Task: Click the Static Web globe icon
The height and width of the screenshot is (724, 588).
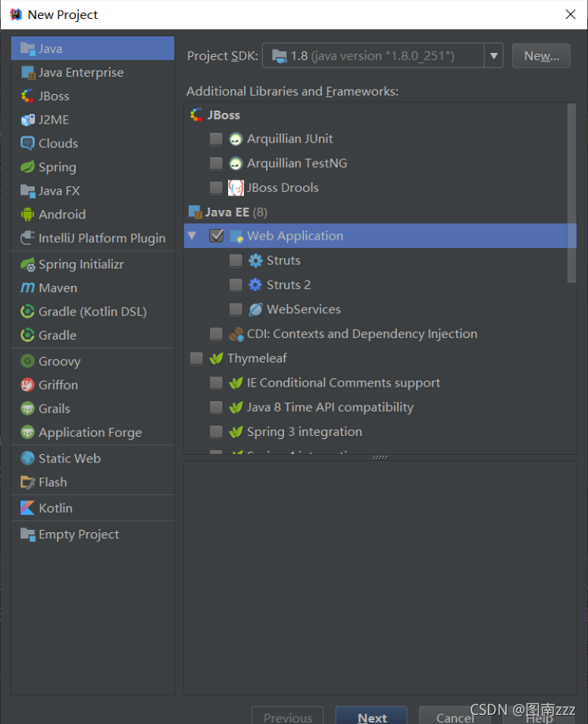Action: tap(28, 458)
